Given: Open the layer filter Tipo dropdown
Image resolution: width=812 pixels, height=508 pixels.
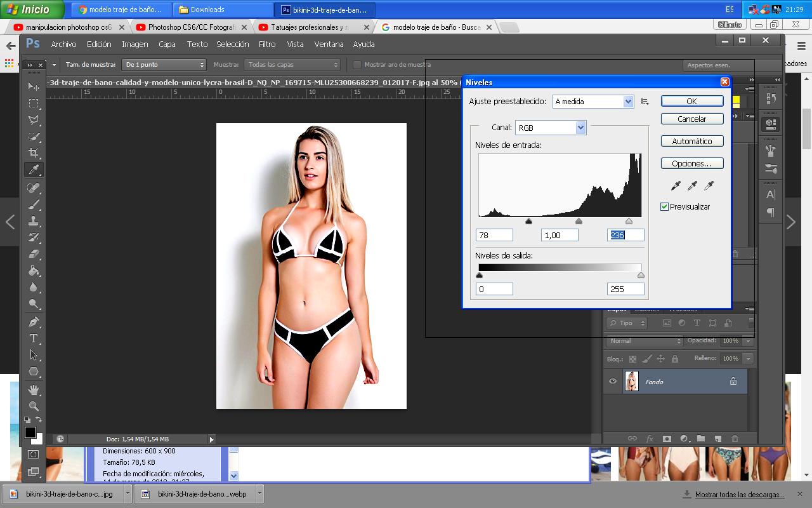Looking at the screenshot, I should tap(627, 323).
